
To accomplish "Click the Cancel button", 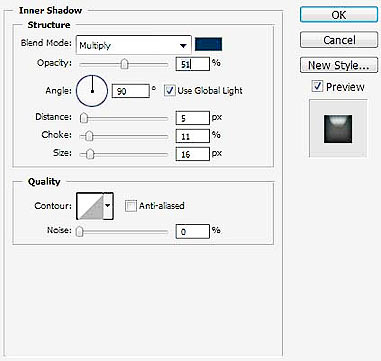I will point(339,40).
